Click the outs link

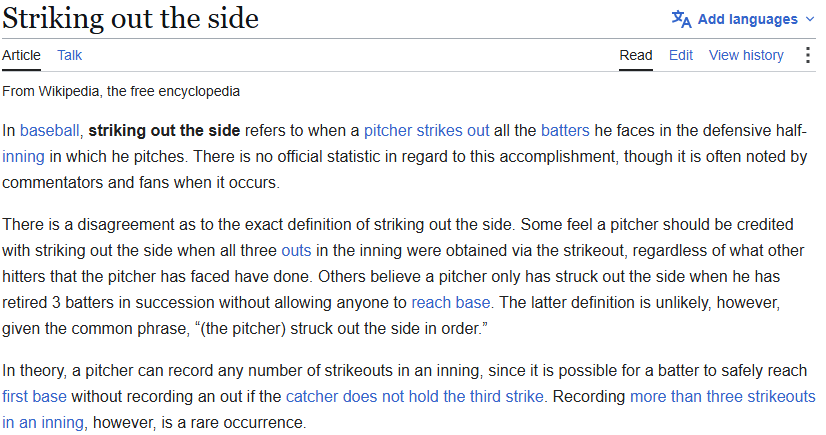(x=296, y=250)
